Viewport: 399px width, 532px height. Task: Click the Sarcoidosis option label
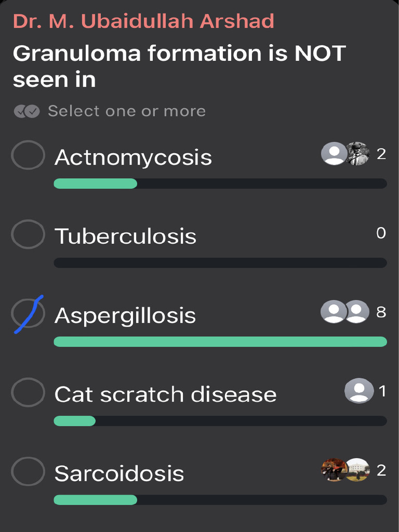[x=119, y=473]
